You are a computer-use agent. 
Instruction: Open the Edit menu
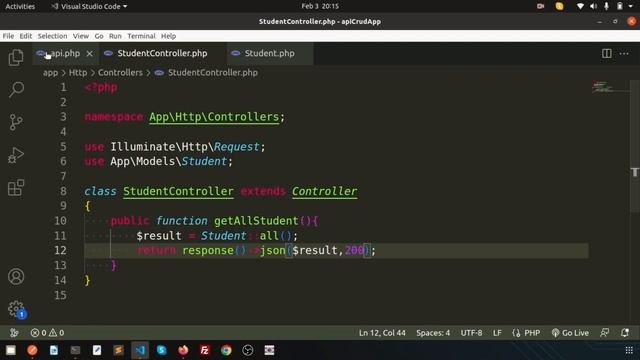(x=25, y=36)
